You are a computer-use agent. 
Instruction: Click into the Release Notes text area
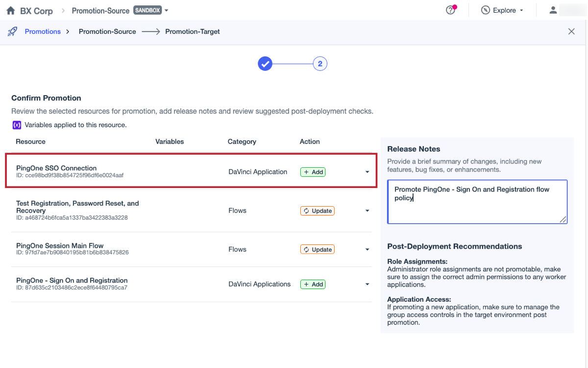pyautogui.click(x=477, y=202)
